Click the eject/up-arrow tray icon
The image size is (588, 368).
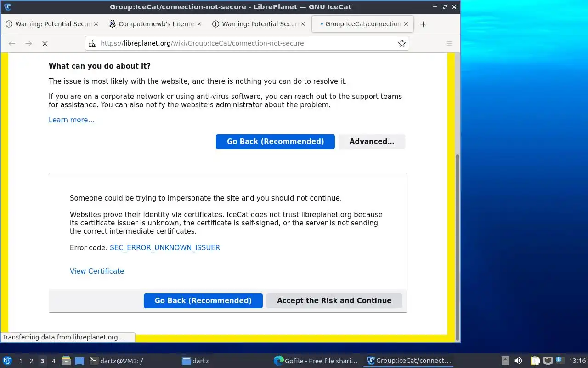(x=505, y=361)
